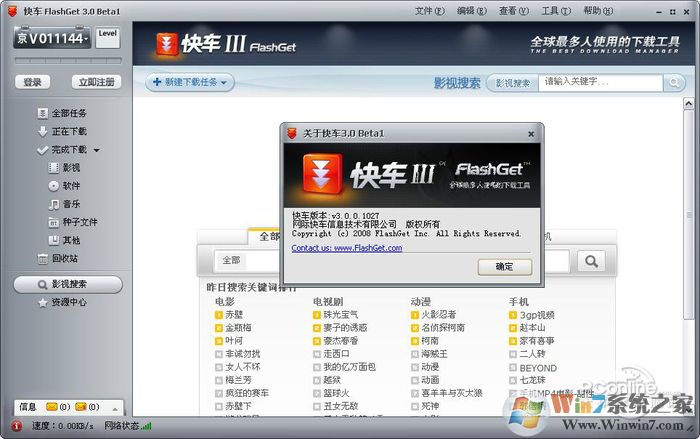Viewport: 700px width, 439px height.
Task: Collapse the 完成下载 tree arrow
Action: [x=97, y=150]
